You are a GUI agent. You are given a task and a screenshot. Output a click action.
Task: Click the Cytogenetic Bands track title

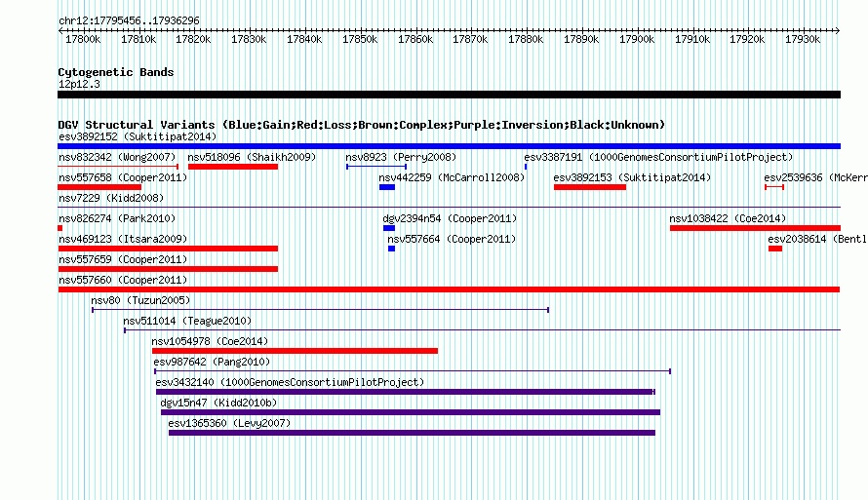pyautogui.click(x=116, y=72)
